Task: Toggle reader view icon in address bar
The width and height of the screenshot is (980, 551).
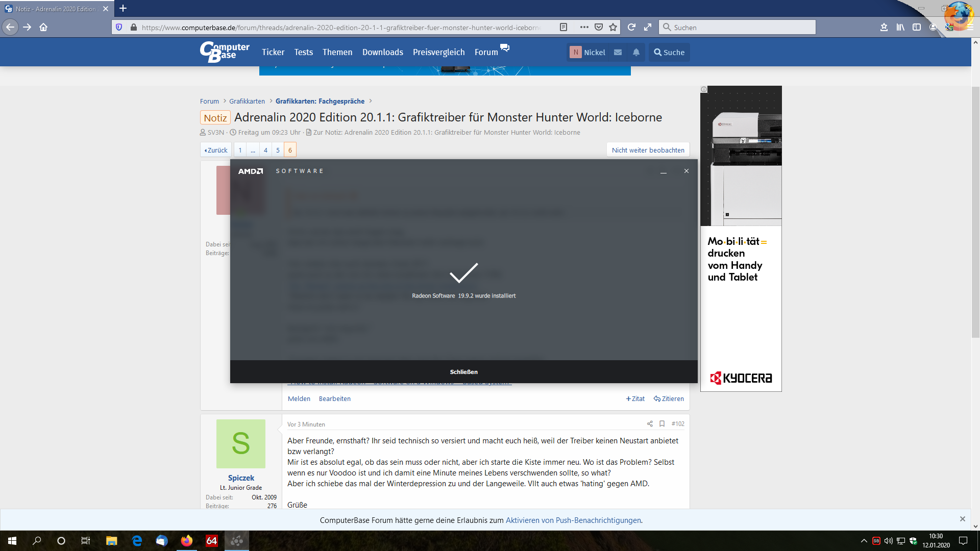Action: click(563, 28)
